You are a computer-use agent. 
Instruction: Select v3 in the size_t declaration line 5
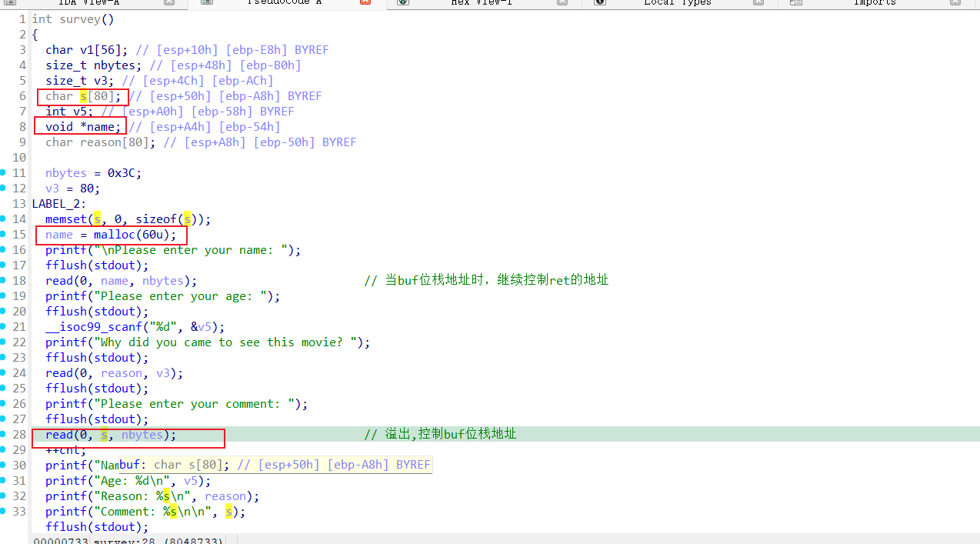[101, 81]
